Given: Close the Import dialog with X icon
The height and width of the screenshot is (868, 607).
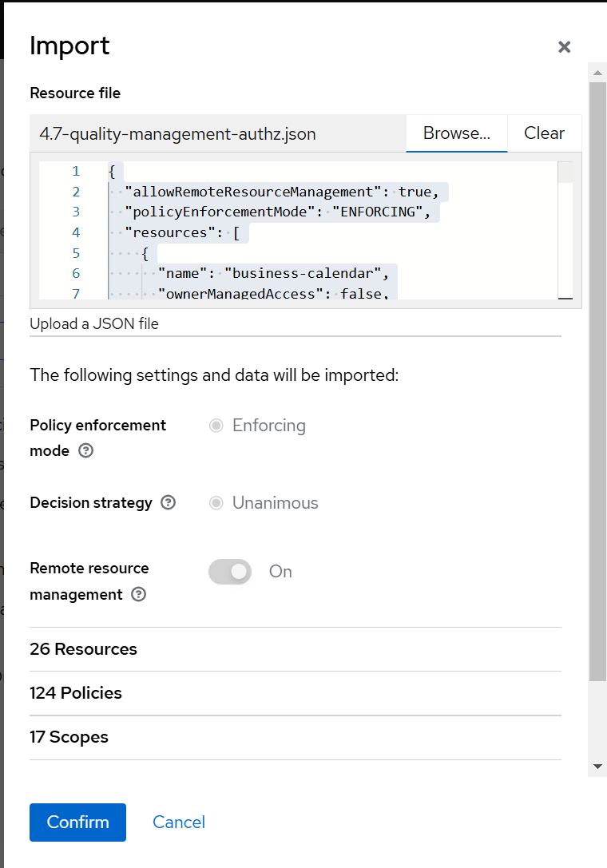Looking at the screenshot, I should coord(564,47).
